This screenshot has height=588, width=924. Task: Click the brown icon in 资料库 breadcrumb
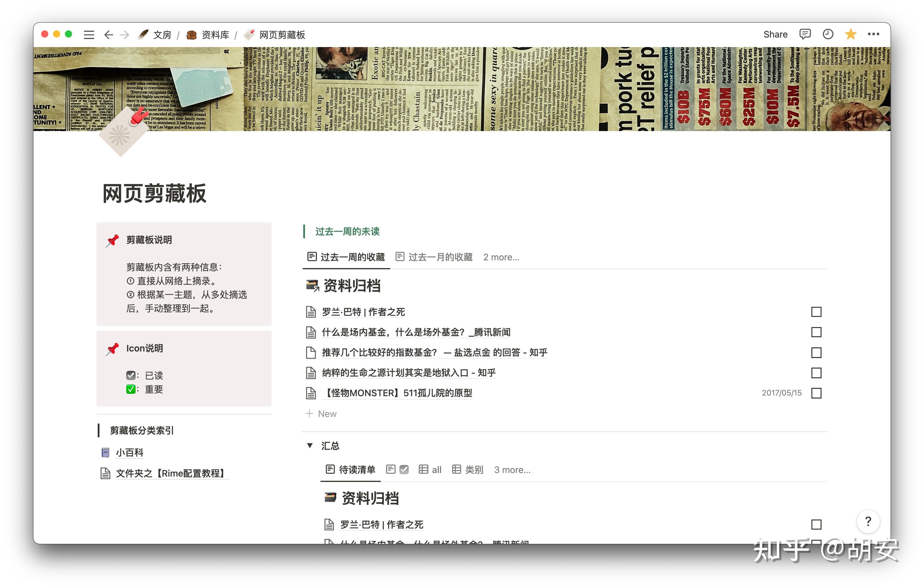point(192,35)
